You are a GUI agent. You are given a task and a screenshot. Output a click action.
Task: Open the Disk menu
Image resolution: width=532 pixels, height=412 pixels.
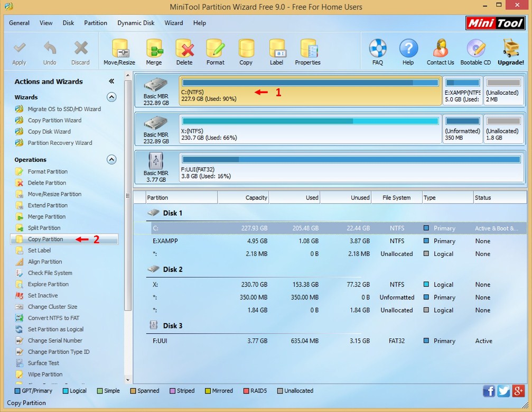(x=68, y=23)
